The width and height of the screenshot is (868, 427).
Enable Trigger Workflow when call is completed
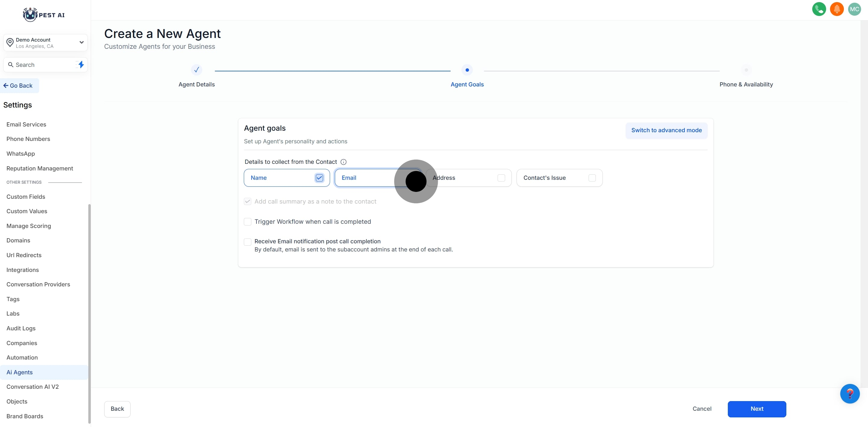click(248, 222)
